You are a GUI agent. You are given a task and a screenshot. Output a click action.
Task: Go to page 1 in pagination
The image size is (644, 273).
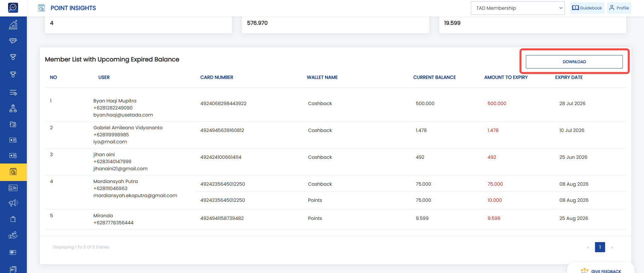[600, 247]
